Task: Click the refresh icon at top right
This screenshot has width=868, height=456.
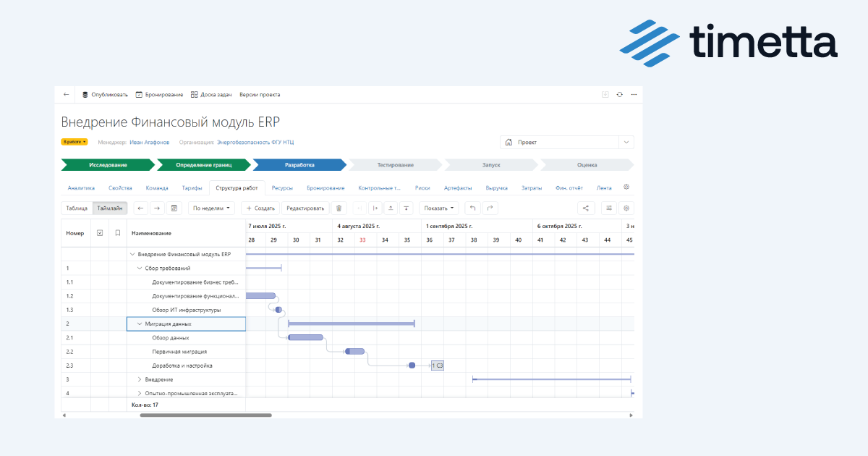Action: pyautogui.click(x=619, y=95)
